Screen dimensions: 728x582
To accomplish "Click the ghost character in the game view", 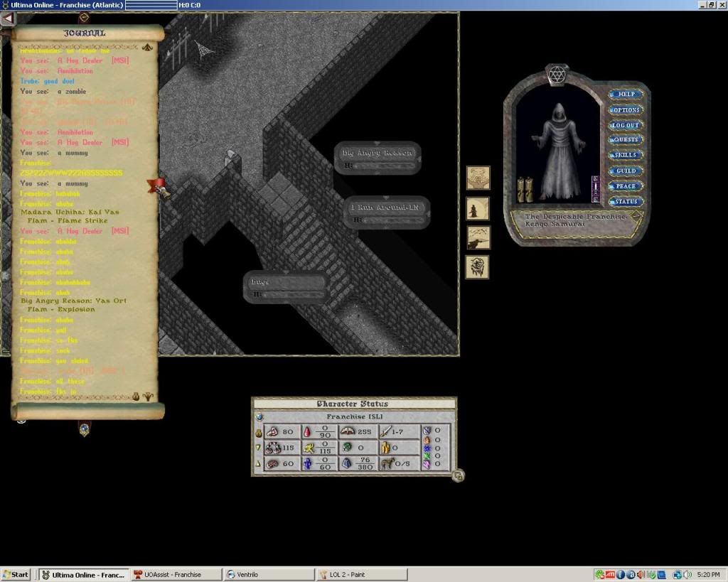I will click(230, 157).
